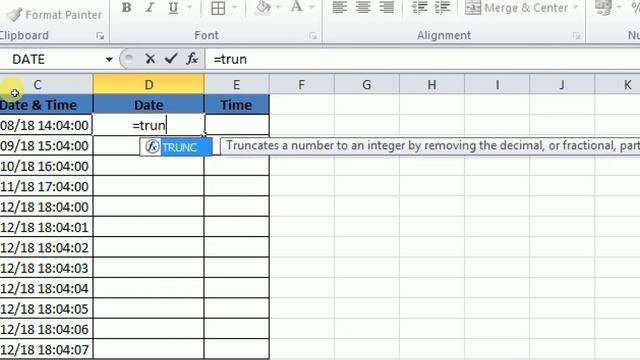The height and width of the screenshot is (360, 640).
Task: Toggle Bold formatting
Action: click(127, 7)
